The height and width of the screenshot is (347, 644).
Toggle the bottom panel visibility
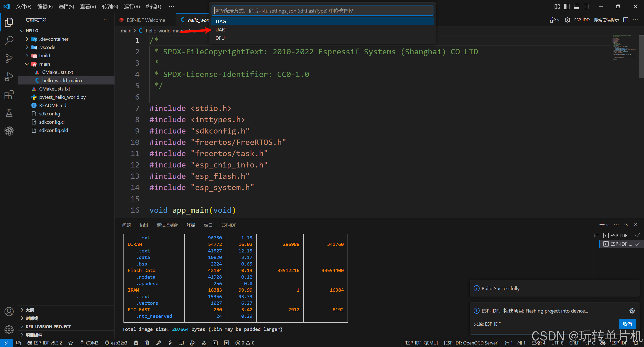click(x=577, y=6)
